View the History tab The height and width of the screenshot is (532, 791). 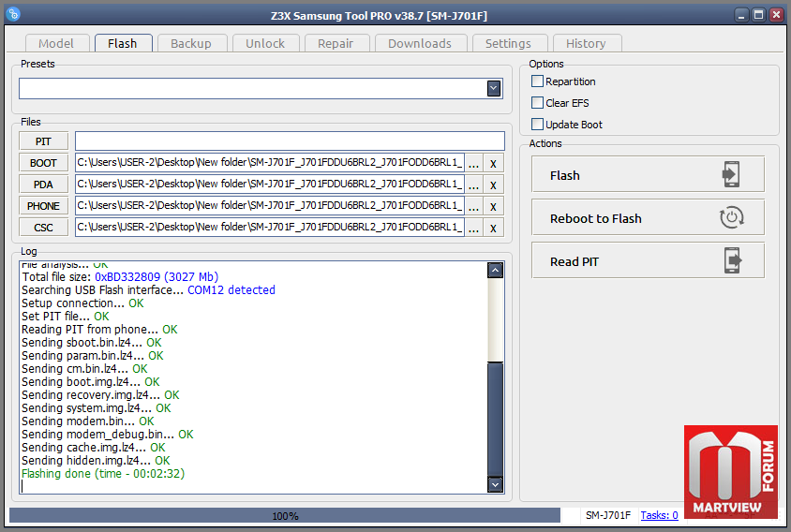[x=586, y=43]
